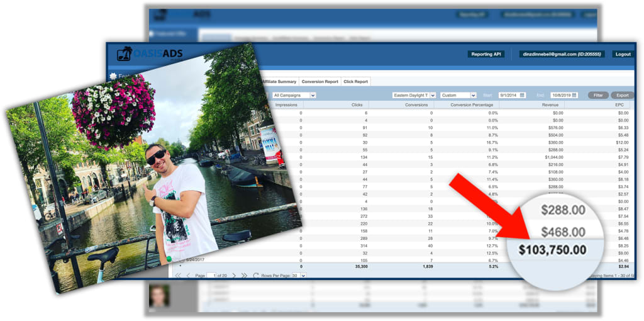The image size is (644, 321).
Task: Click the page number input field
Action: click(212, 276)
